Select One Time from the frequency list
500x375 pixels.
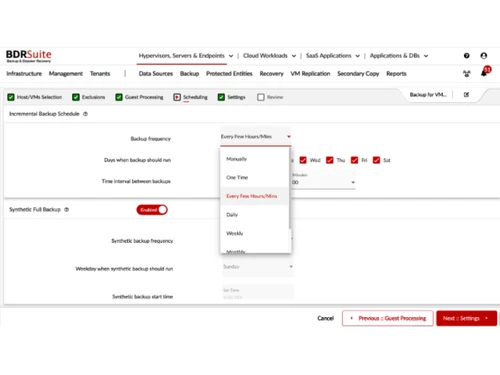(x=255, y=177)
